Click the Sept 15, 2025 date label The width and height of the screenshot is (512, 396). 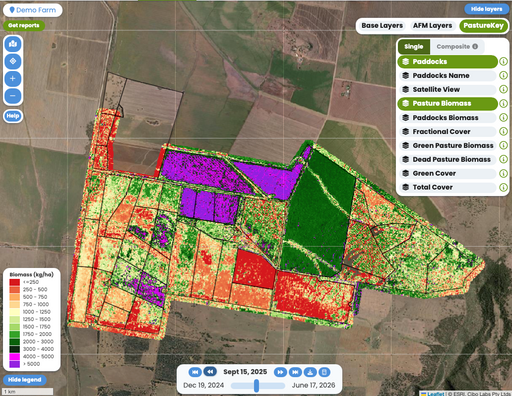click(x=245, y=372)
